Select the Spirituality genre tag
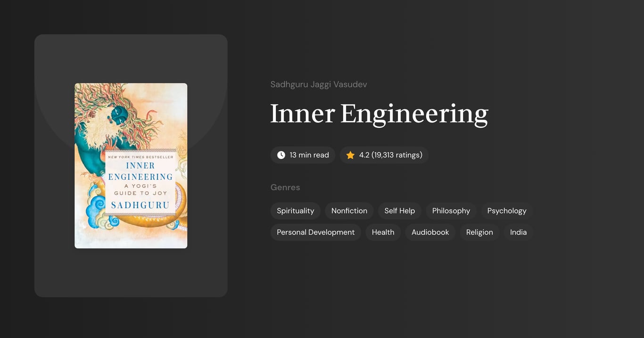Viewport: 644px width, 338px height. point(295,211)
